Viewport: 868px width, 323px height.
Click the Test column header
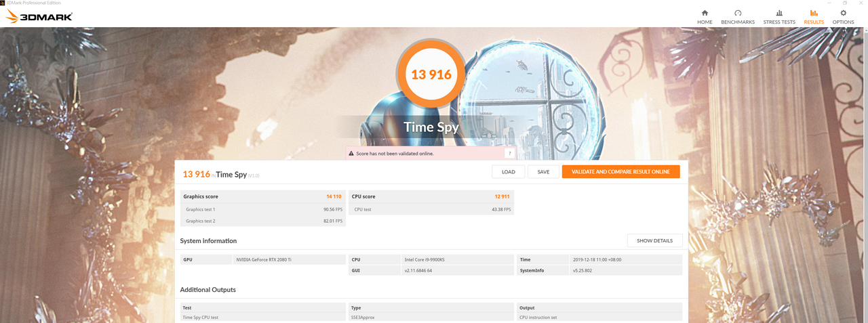pos(262,307)
